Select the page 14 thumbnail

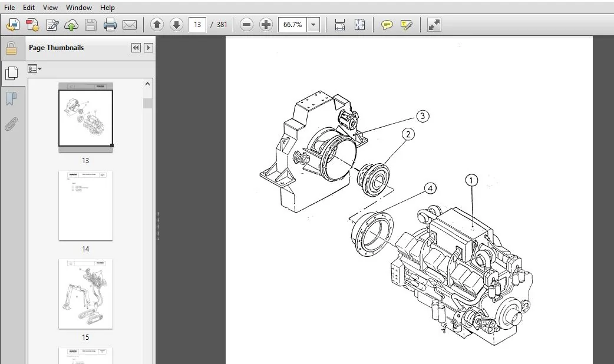click(x=85, y=206)
